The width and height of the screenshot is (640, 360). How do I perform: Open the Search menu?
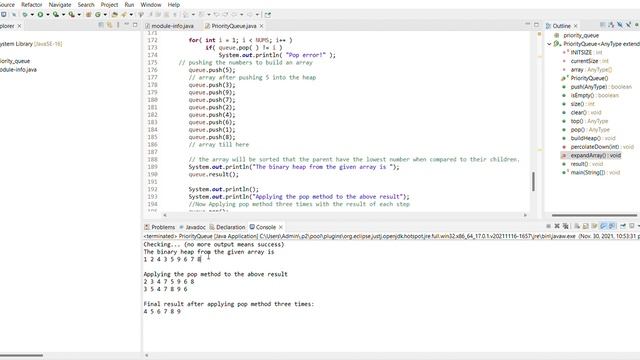click(x=86, y=5)
